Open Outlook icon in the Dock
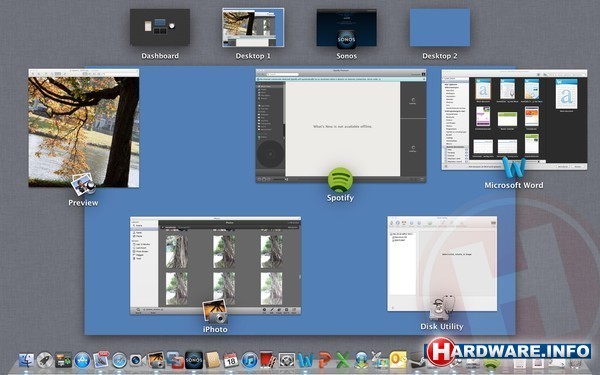600x375 pixels. 398,360
